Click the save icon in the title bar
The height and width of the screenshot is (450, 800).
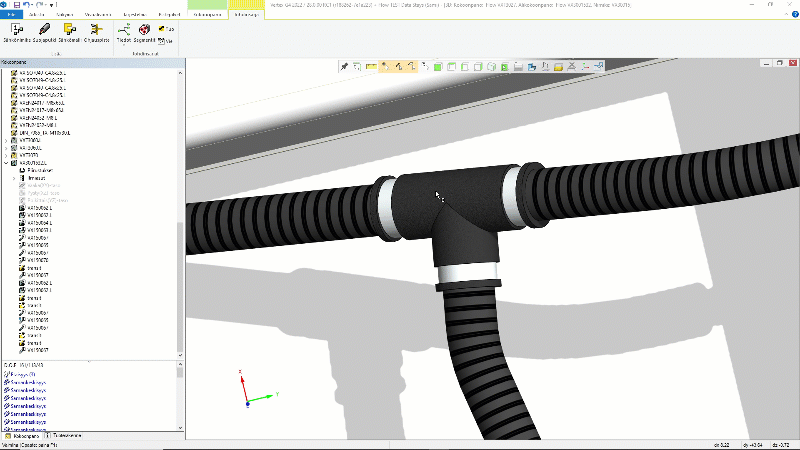tap(16, 5)
